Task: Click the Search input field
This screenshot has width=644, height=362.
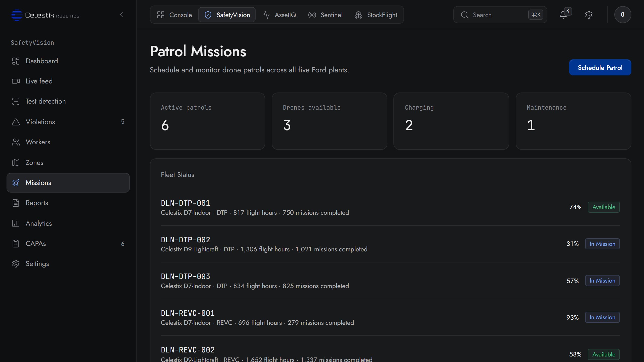Action: (x=500, y=15)
